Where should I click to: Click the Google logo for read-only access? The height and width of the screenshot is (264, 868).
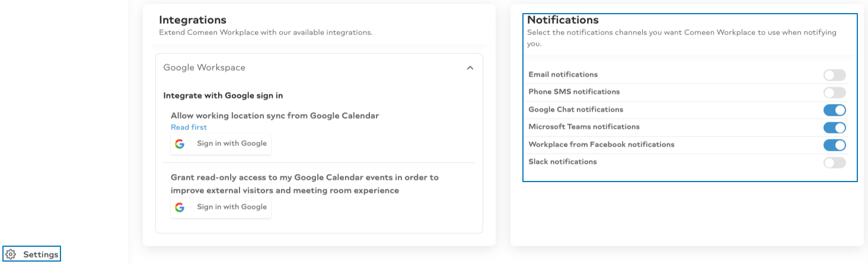click(180, 207)
